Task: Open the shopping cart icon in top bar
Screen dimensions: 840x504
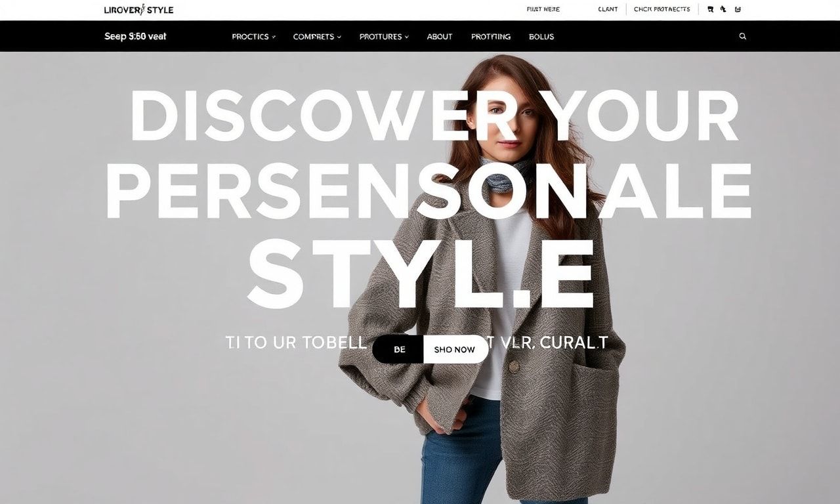Action: point(711,10)
